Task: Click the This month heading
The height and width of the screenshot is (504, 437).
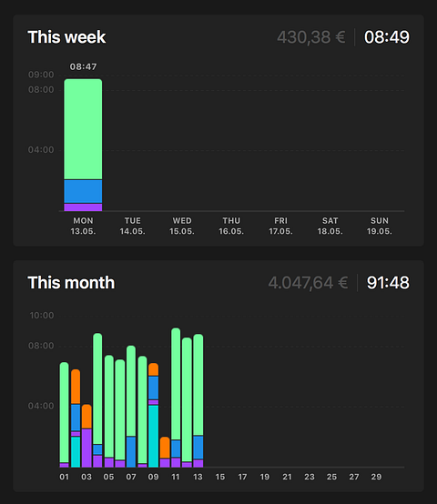Action: [x=71, y=283]
